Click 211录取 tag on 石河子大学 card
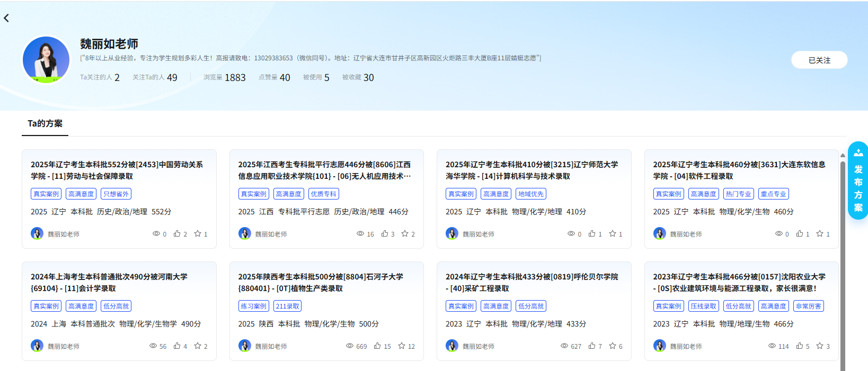Screen dimensions: 868x371 [288, 306]
